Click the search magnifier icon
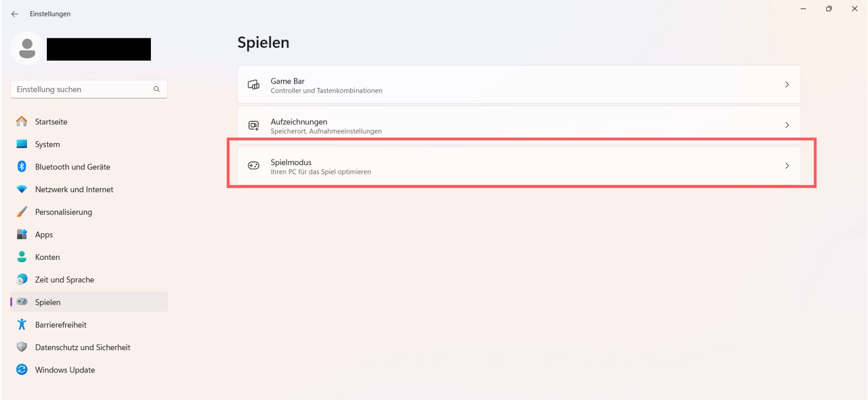868x400 pixels. click(x=157, y=89)
